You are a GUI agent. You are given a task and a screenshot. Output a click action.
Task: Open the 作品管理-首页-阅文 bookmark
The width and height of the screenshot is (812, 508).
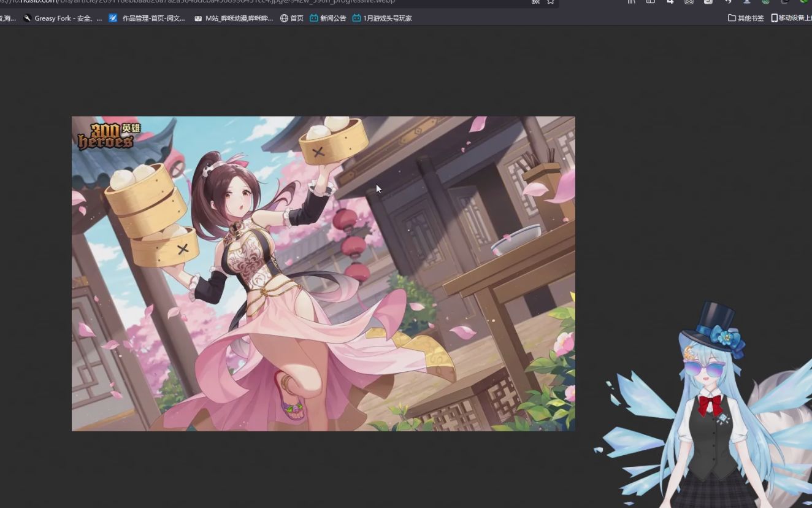pyautogui.click(x=147, y=18)
